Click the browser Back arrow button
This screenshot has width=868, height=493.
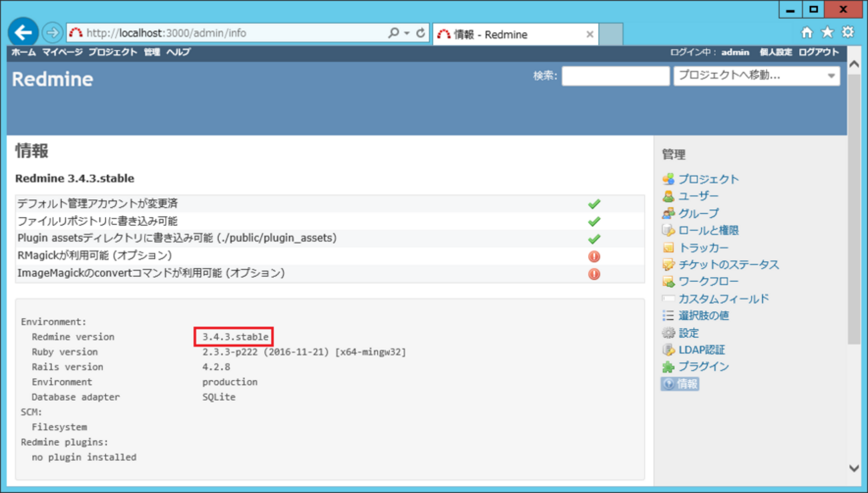pos(23,32)
